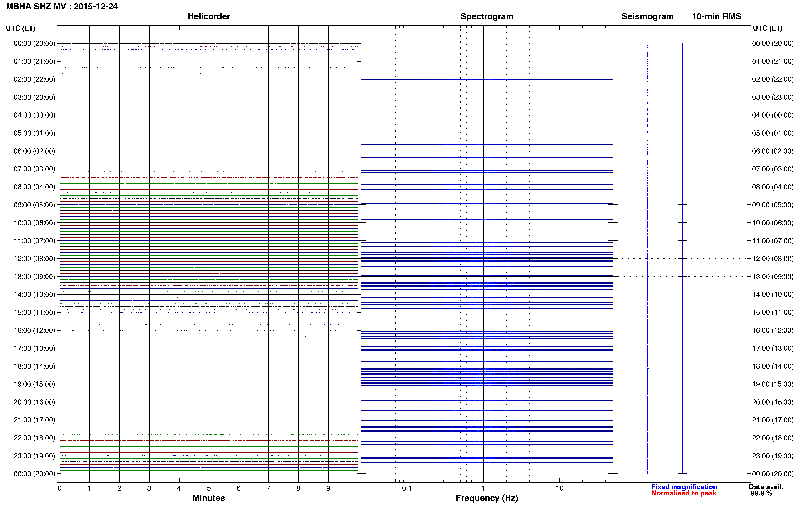The height and width of the screenshot is (508, 812).
Task: Click left time label 10:00 (06:00)
Action: 34,223
